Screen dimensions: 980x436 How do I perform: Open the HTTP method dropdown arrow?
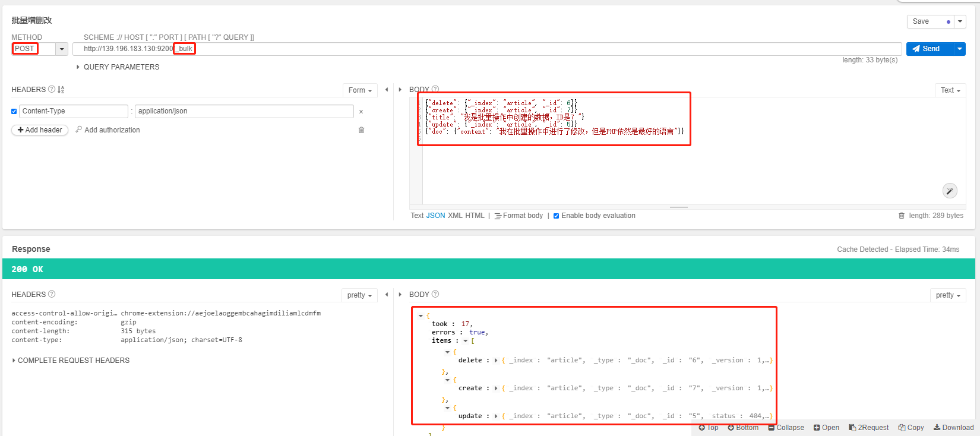pos(62,49)
